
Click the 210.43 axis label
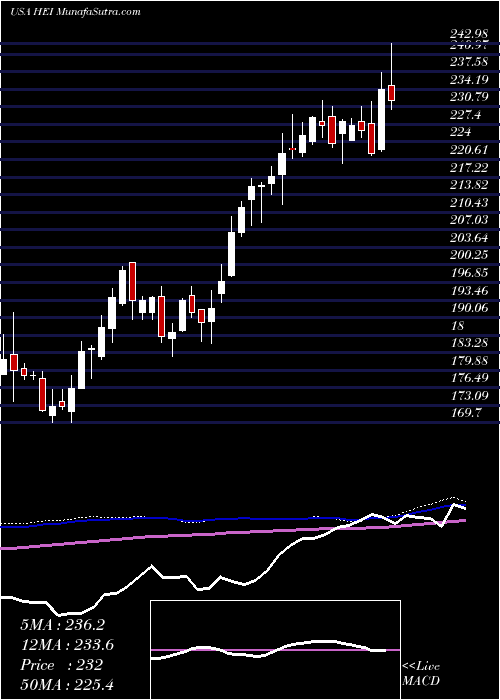pyautogui.click(x=470, y=203)
